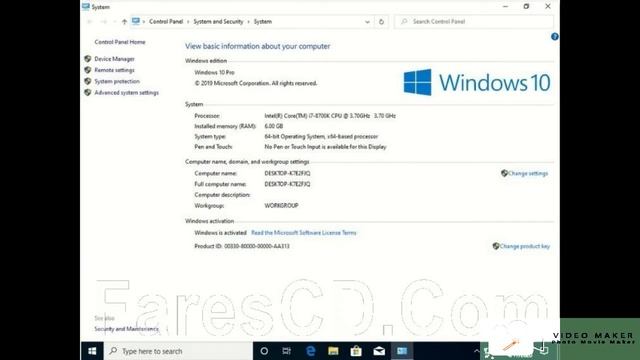Open System protection link
Viewport: 640px width, 360px height.
117,81
